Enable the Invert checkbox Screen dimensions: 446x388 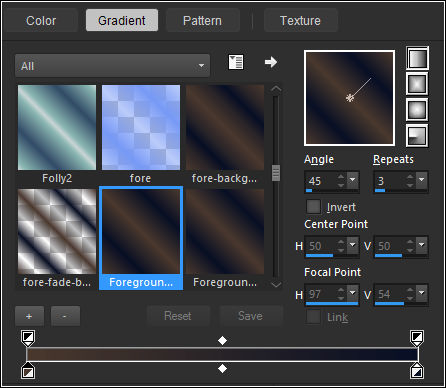[313, 207]
